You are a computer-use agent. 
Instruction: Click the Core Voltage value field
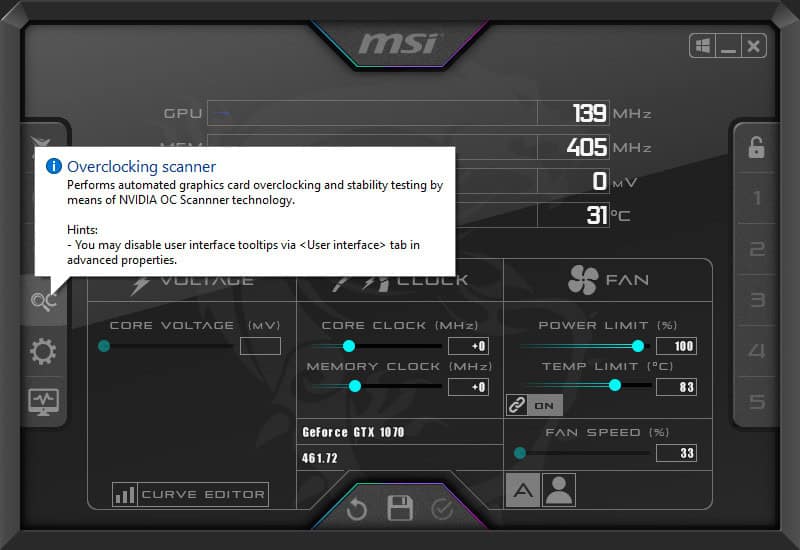coord(260,346)
